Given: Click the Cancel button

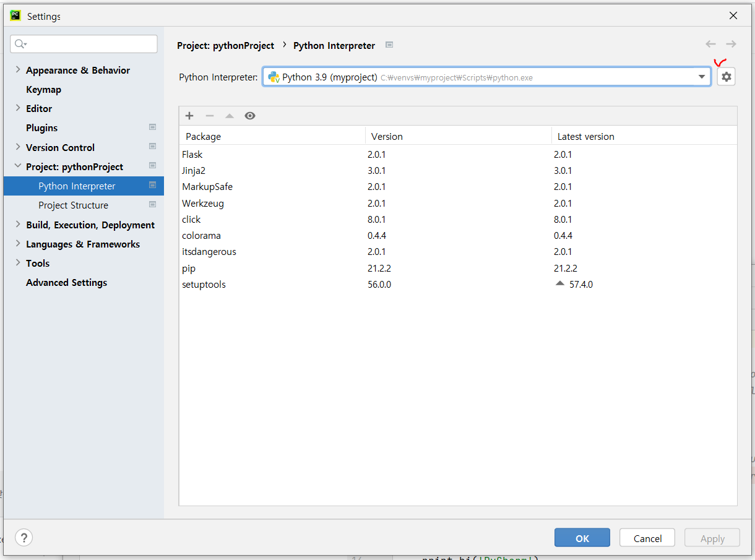Looking at the screenshot, I should pyautogui.click(x=648, y=538).
